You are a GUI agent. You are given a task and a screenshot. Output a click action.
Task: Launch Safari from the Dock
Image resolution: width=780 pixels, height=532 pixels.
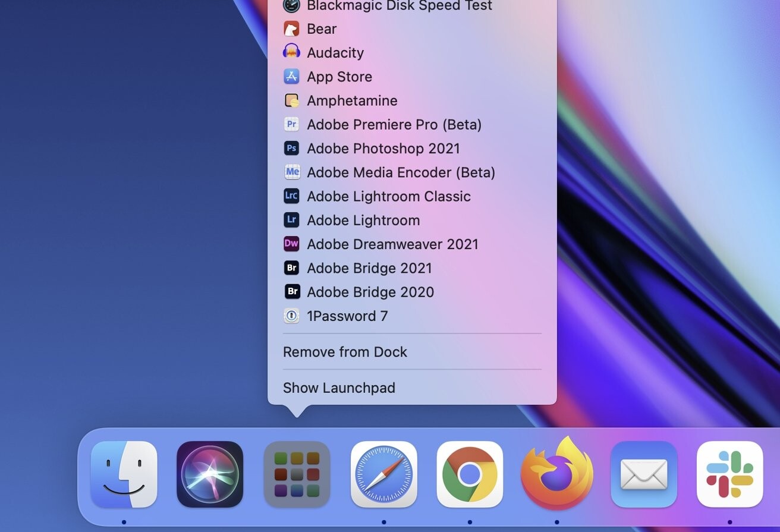click(383, 474)
